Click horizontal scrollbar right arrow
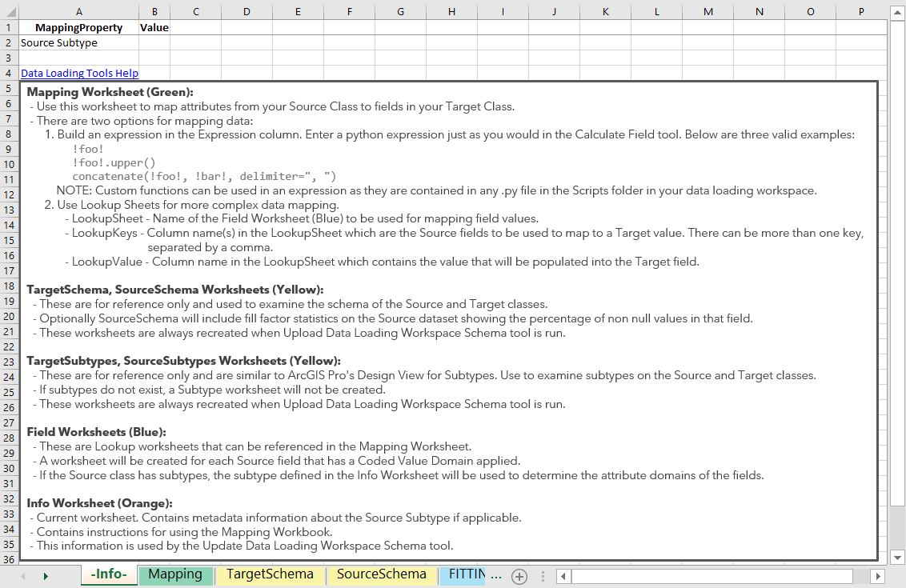 (878, 577)
